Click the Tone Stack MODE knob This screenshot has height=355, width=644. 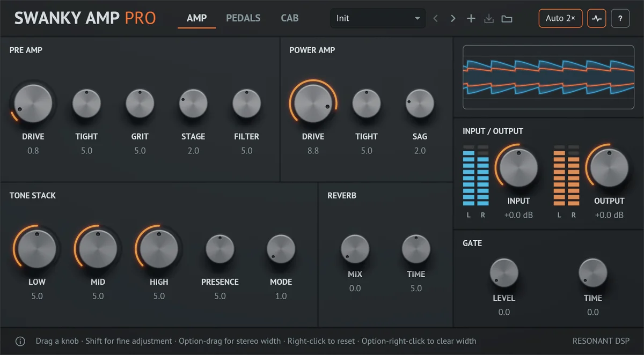(x=281, y=249)
